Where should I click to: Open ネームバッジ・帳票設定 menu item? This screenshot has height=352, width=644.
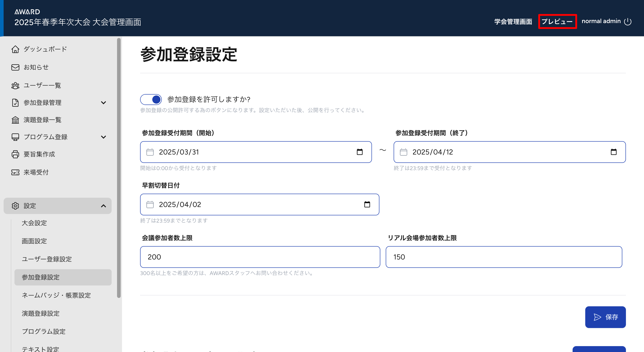pos(56,295)
